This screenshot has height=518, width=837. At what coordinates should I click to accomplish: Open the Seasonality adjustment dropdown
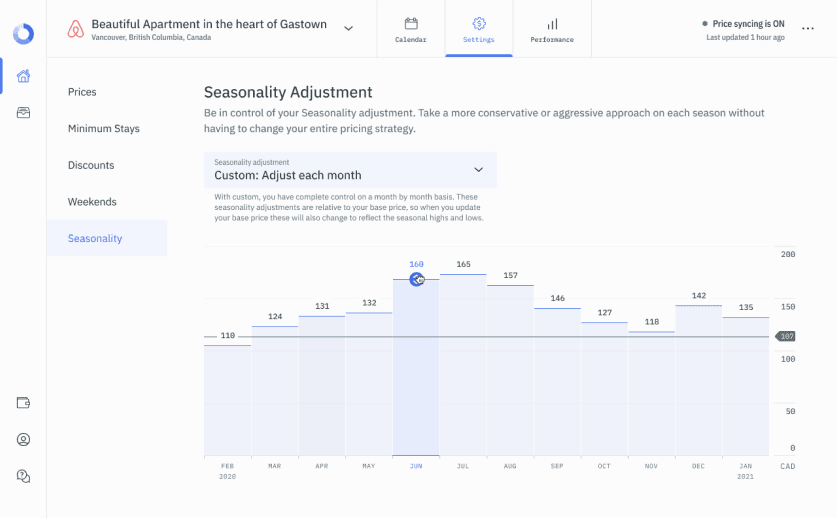(350, 170)
